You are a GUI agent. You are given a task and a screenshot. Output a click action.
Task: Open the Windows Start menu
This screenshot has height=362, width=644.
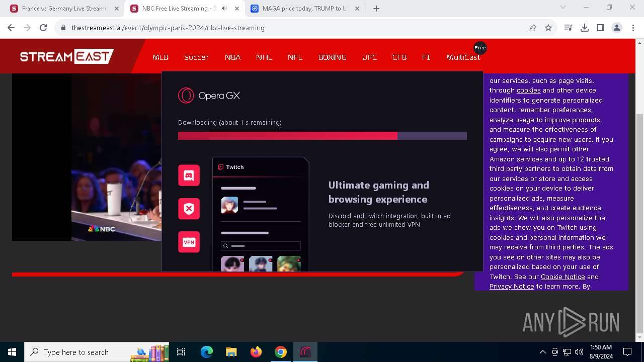[12, 352]
